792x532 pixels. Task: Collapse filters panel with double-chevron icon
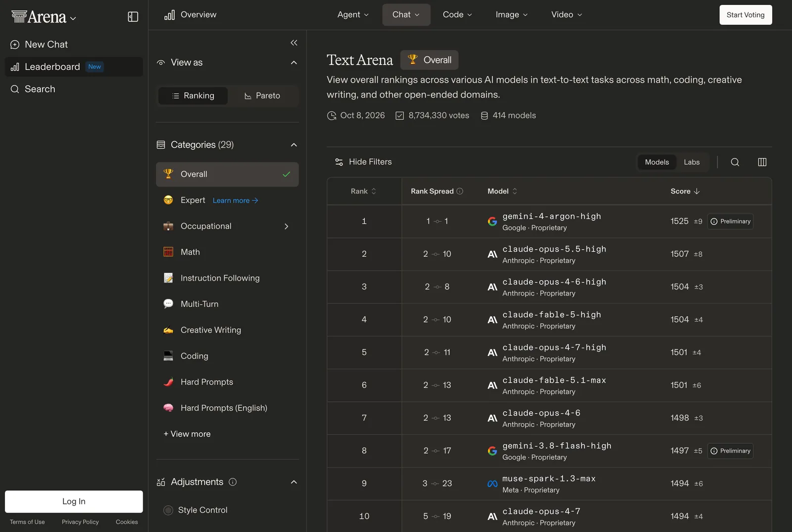click(294, 43)
